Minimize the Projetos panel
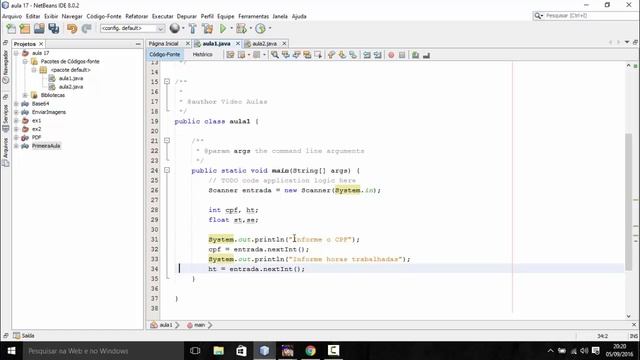Viewport: 640px width, 360px height. (138, 44)
